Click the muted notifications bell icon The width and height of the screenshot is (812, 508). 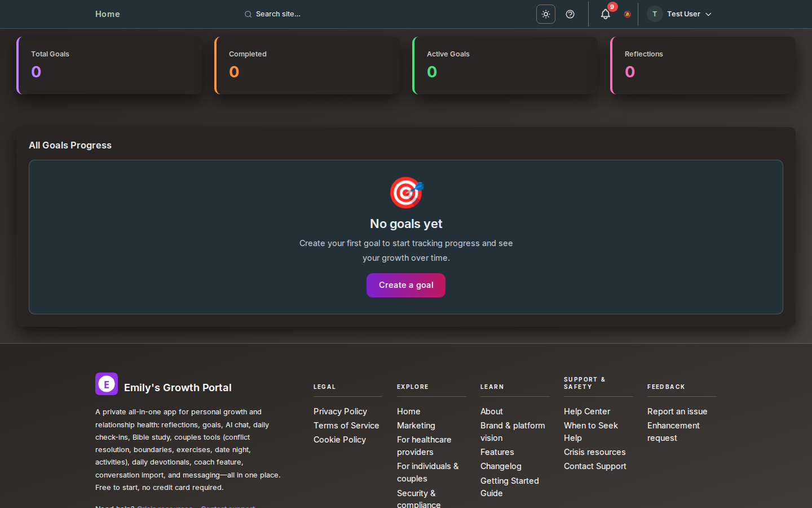[x=627, y=15]
